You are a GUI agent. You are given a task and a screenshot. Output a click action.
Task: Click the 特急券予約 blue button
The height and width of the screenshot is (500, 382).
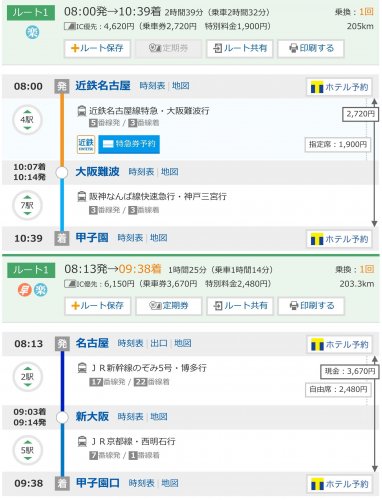pos(129,144)
